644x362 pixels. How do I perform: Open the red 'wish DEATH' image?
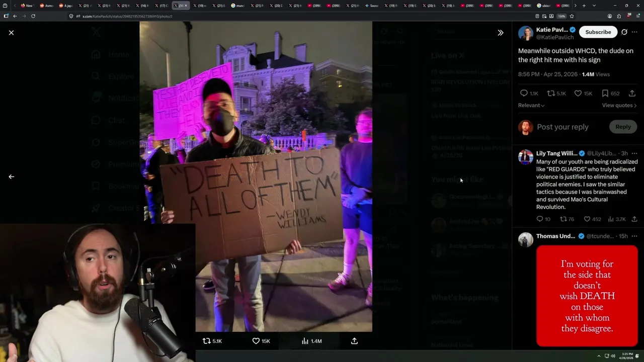pos(587,296)
